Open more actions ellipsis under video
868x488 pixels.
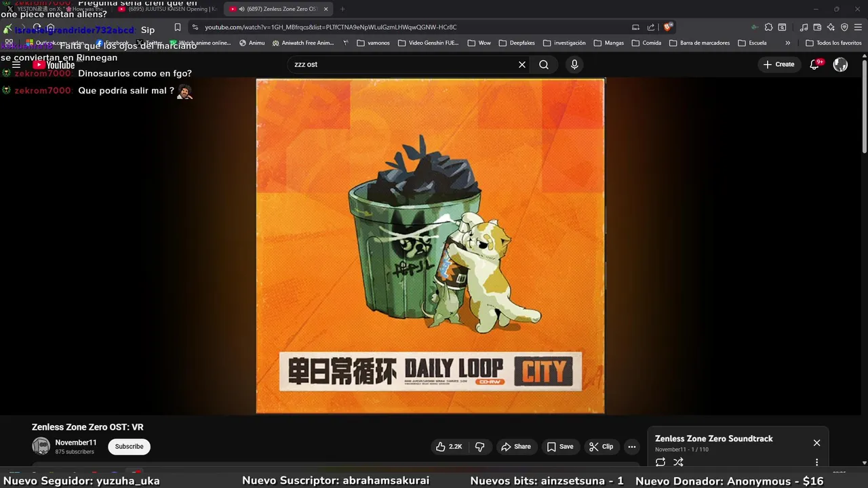point(631,447)
